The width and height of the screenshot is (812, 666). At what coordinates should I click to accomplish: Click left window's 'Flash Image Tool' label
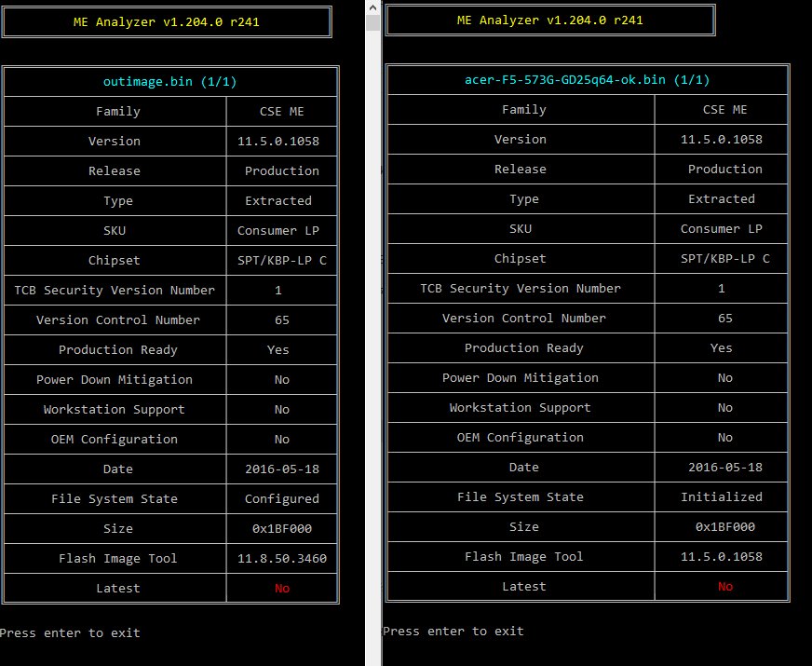(x=117, y=558)
